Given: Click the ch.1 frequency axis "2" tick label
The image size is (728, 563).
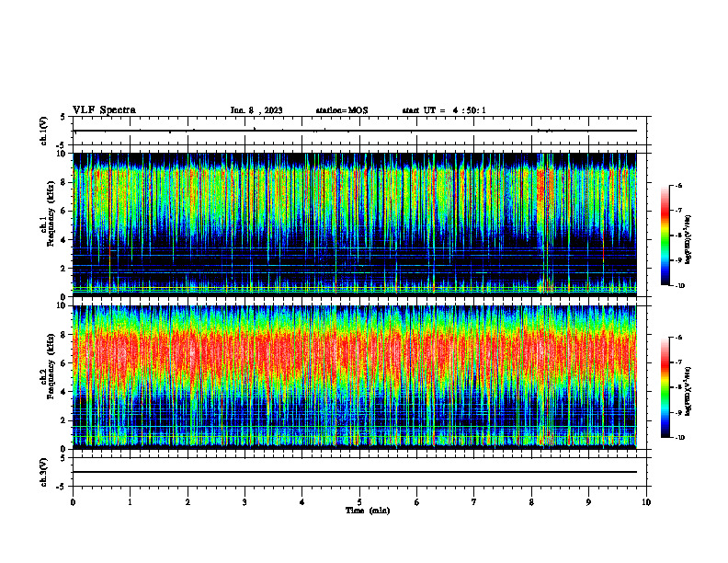Looking at the screenshot, I should [x=64, y=269].
